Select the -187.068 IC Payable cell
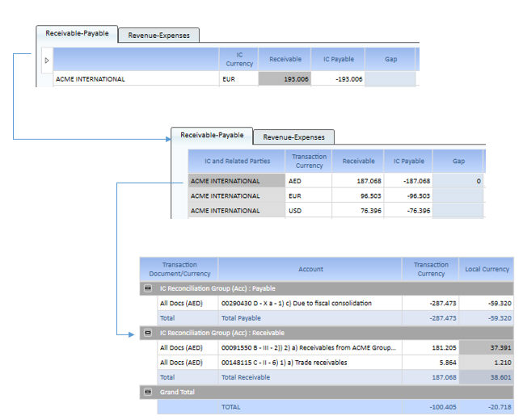Screen dimensions: 523x420 [x=408, y=181]
